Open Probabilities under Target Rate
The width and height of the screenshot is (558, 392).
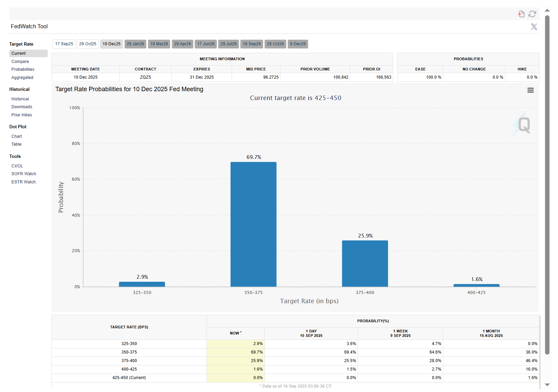[x=23, y=69]
